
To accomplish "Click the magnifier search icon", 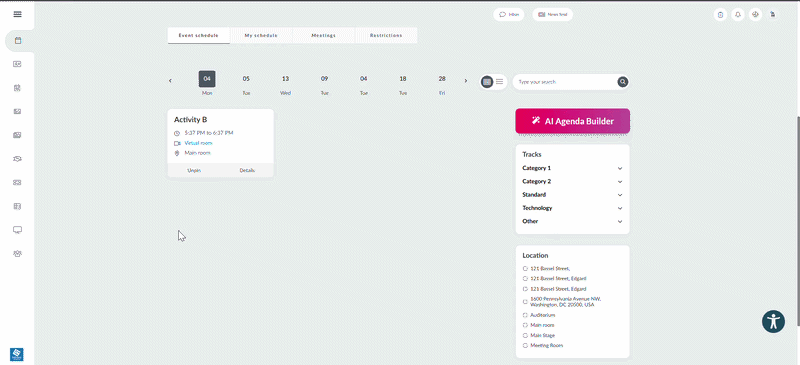I will [622, 82].
